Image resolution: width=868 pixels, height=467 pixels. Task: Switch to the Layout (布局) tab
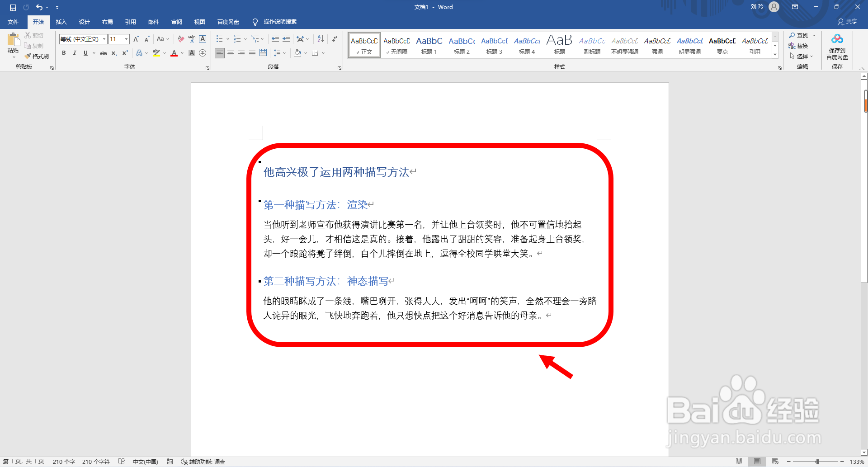(107, 22)
